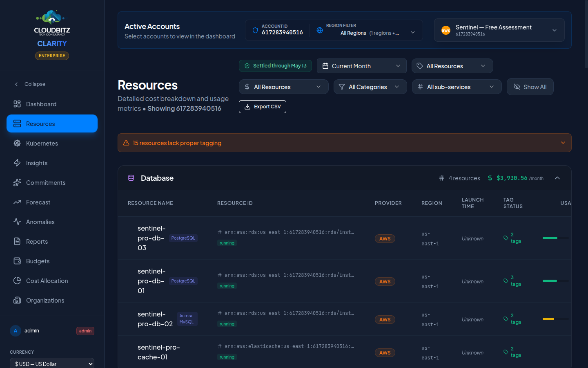
Task: Open the Current Month date dropdown
Action: (x=362, y=66)
